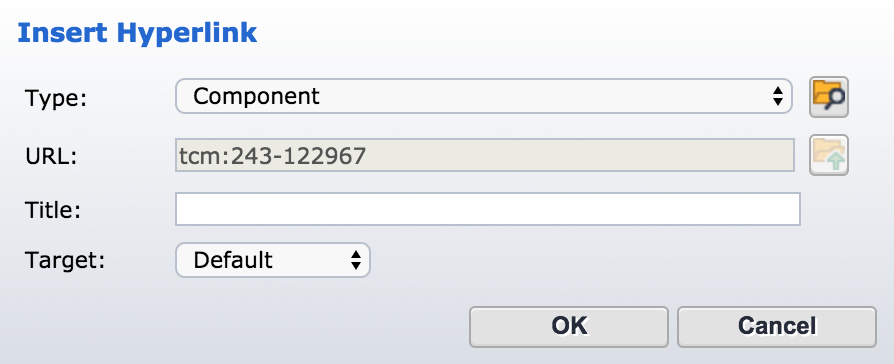
Task: Open the Target dropdown showing Default
Action: 273,260
